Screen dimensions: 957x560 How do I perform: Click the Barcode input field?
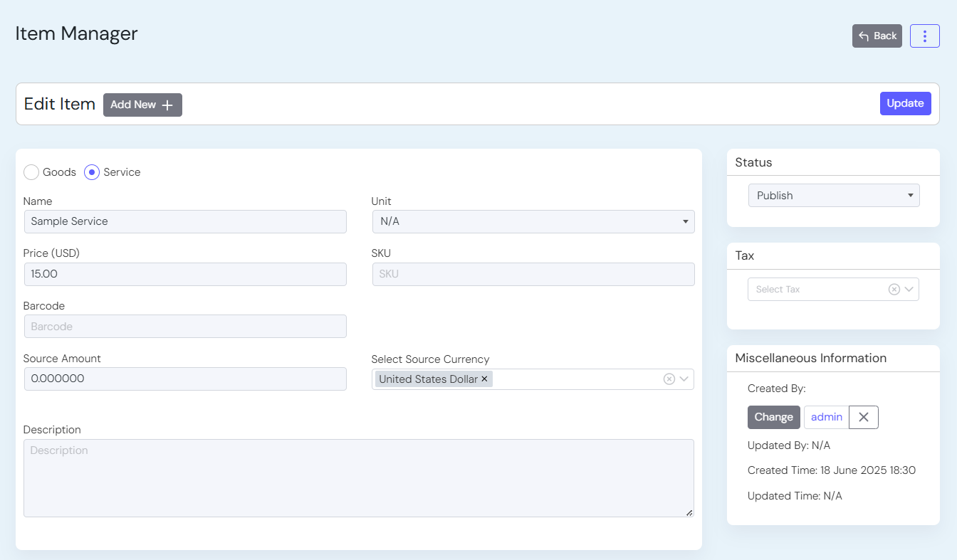pyautogui.click(x=184, y=327)
